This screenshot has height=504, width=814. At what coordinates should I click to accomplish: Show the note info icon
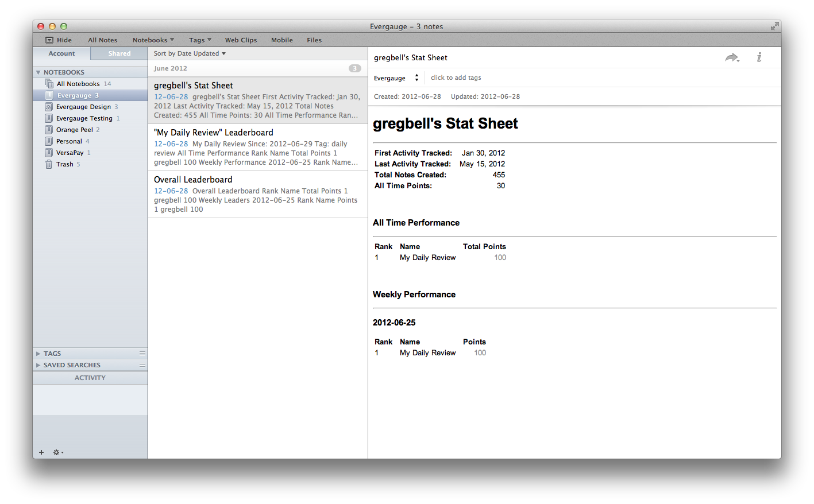tap(759, 57)
